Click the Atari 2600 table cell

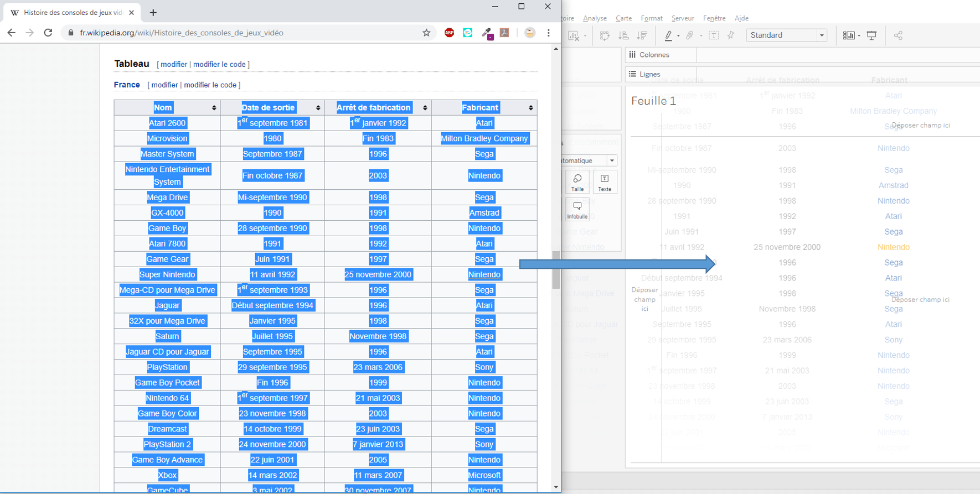click(167, 123)
